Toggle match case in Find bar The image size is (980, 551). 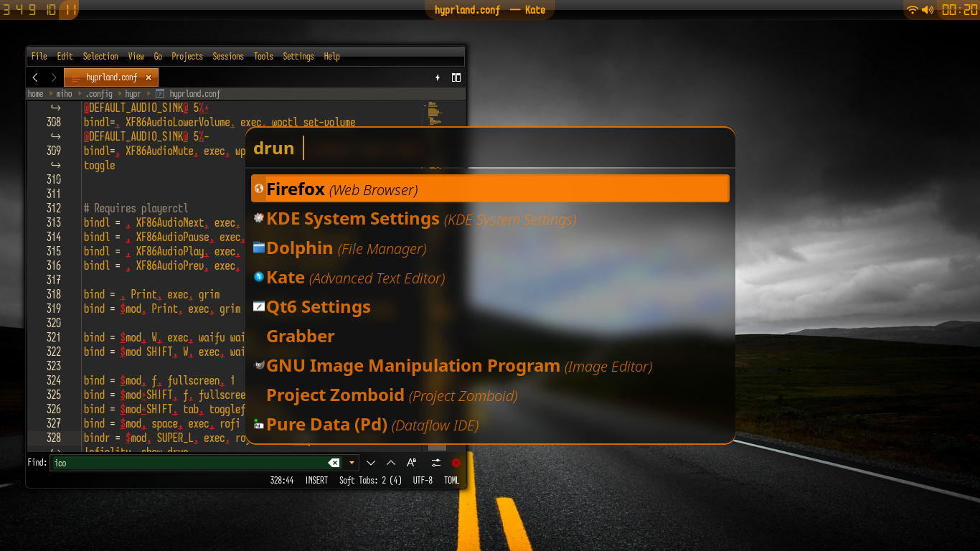[x=412, y=463]
